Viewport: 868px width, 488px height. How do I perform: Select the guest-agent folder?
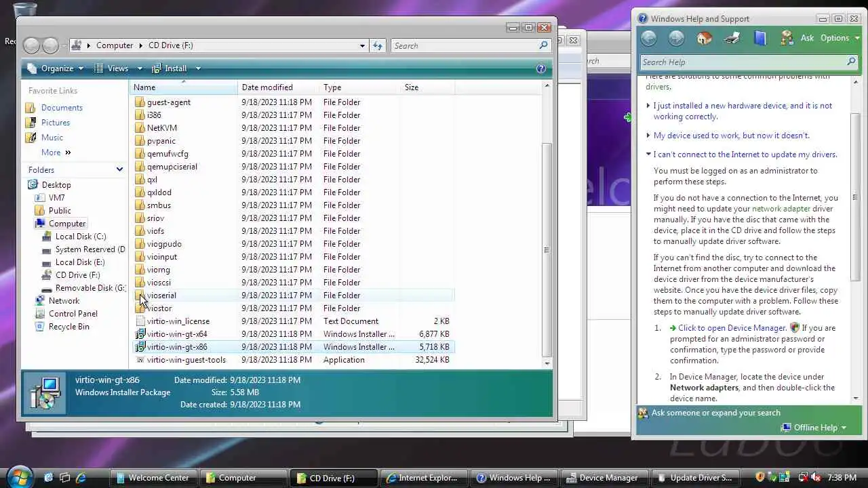[168, 102]
